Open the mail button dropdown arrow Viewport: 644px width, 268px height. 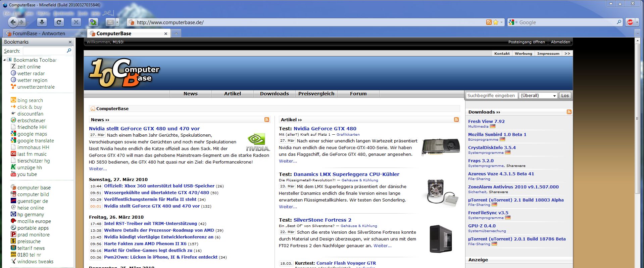[117, 23]
